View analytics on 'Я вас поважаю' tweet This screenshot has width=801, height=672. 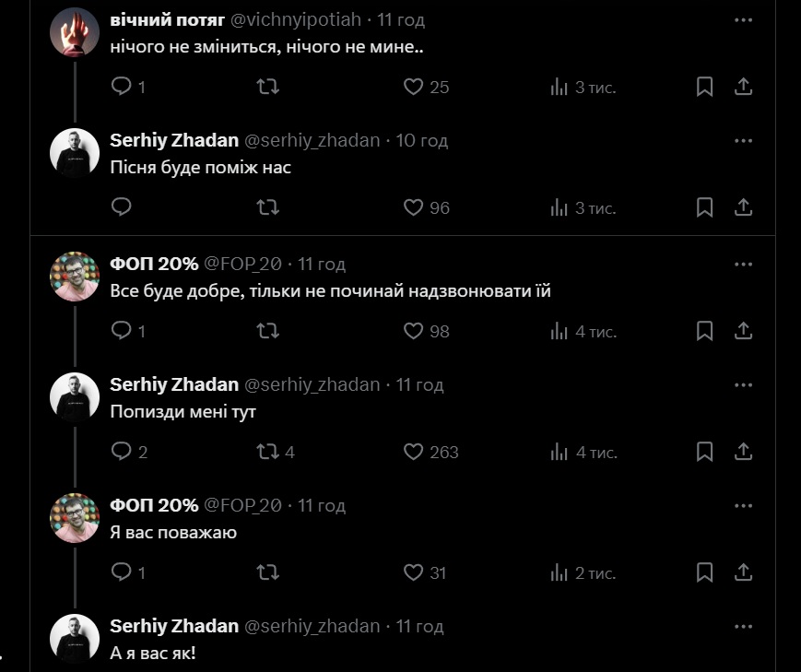559,572
